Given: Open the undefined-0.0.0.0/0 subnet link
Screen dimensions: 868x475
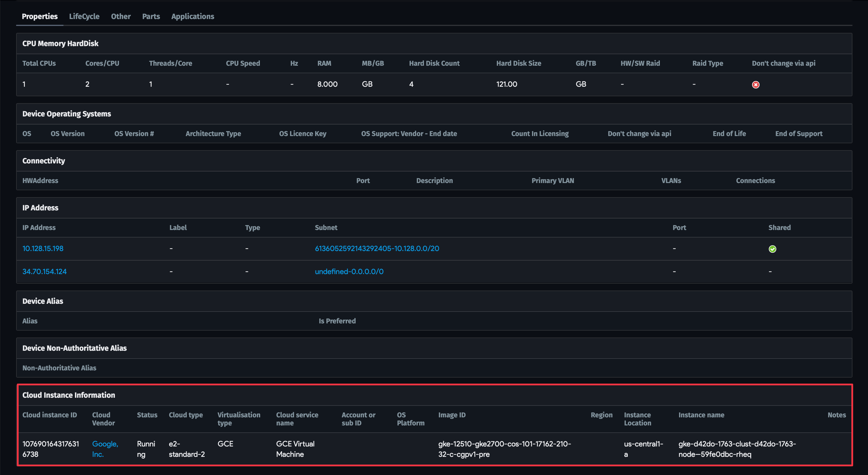Looking at the screenshot, I should pos(349,271).
